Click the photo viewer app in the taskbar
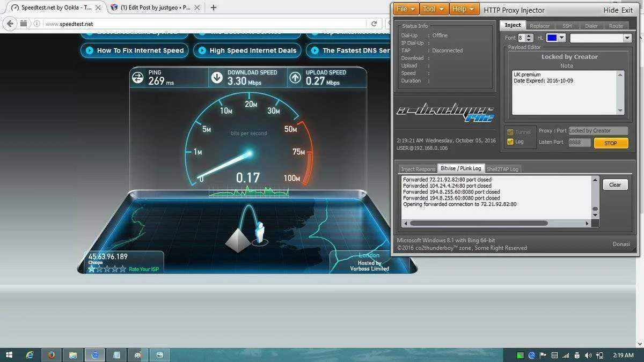The width and height of the screenshot is (644, 362). [x=159, y=355]
